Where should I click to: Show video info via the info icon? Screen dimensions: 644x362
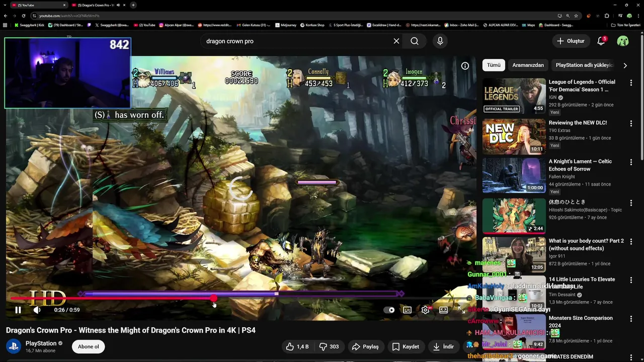coord(465,66)
